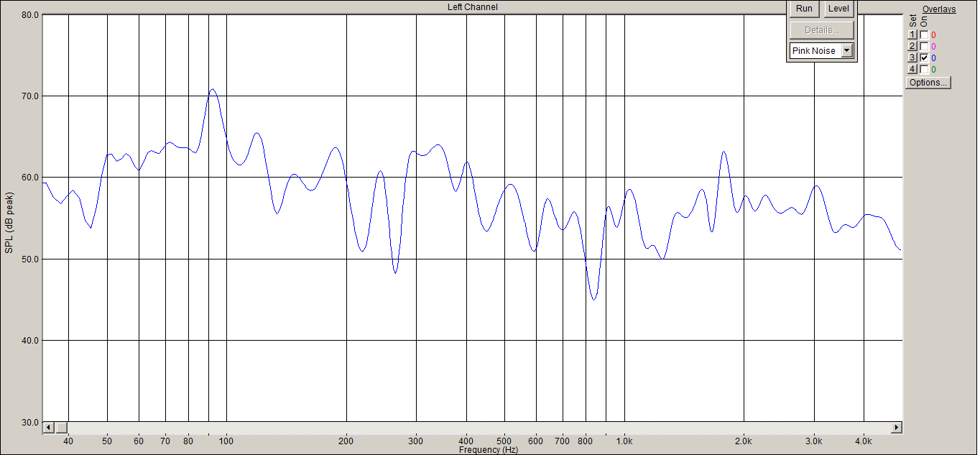Click the 40.0 SPL axis value
Image resolution: width=980 pixels, height=455 pixels.
tap(30, 341)
